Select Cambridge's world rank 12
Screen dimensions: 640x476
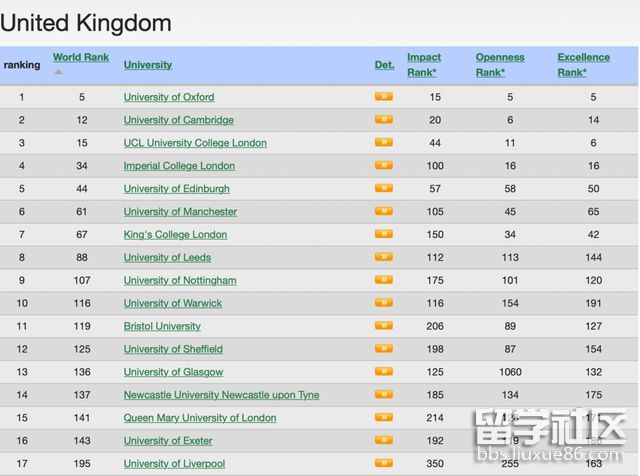pos(82,120)
